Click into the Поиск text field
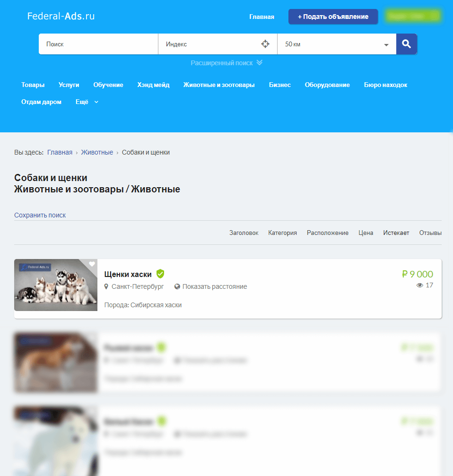453x476 pixels. pos(98,44)
